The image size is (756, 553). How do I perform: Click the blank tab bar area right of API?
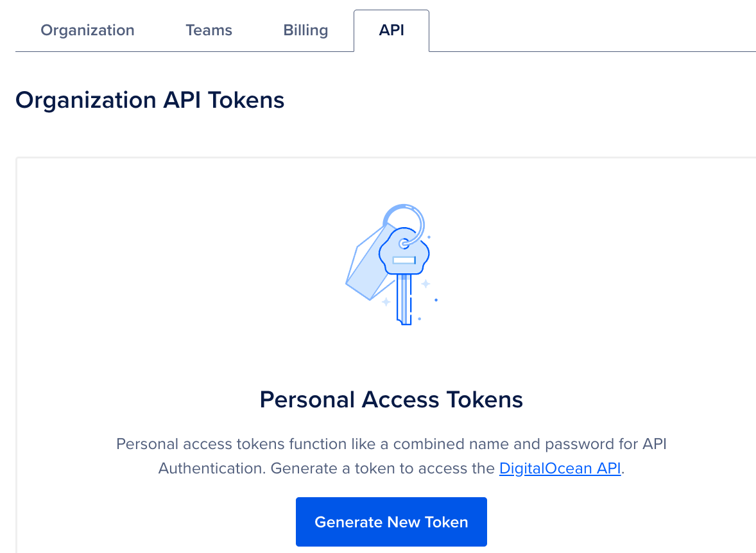pos(590,30)
